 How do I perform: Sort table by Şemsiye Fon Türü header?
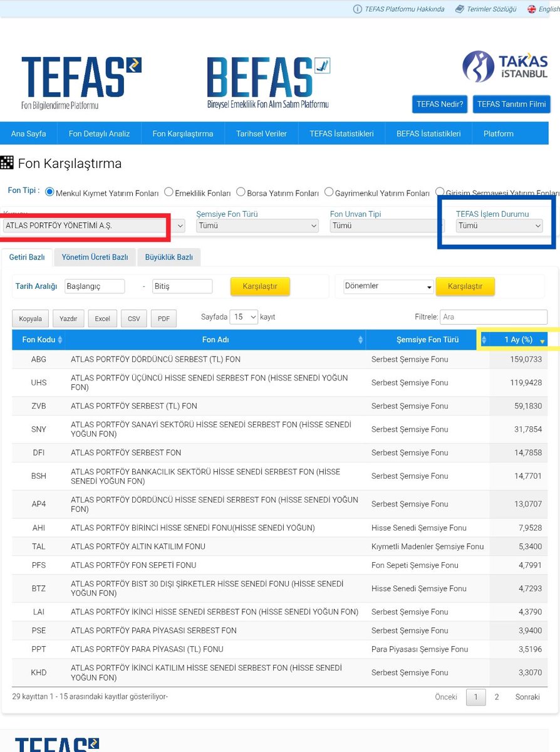427,340
